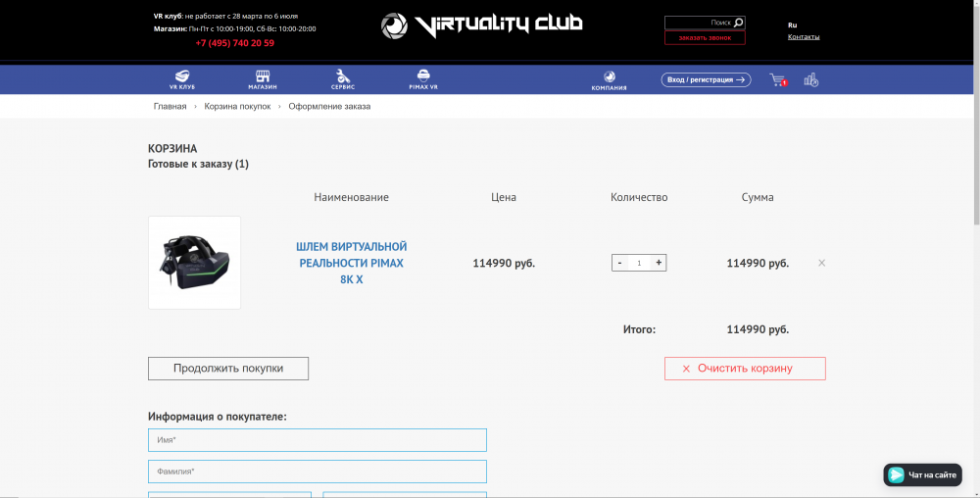Select the Ru language switcher
980x498 pixels.
click(x=792, y=25)
